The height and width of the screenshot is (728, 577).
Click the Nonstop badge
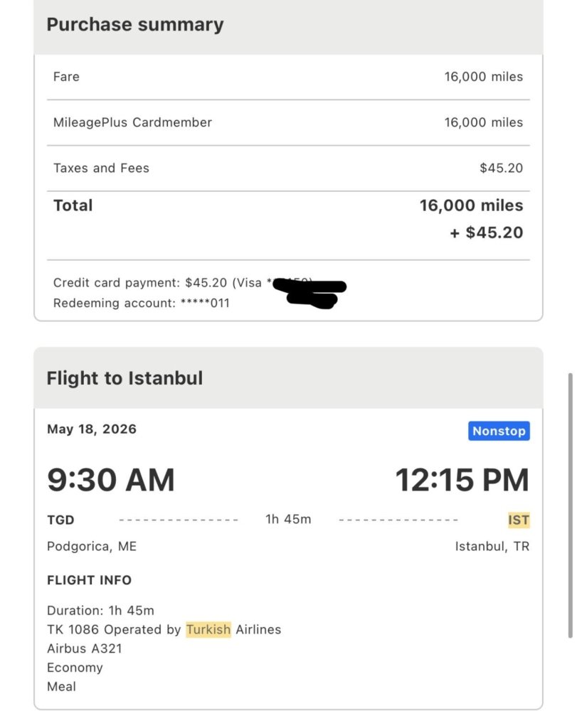[499, 431]
